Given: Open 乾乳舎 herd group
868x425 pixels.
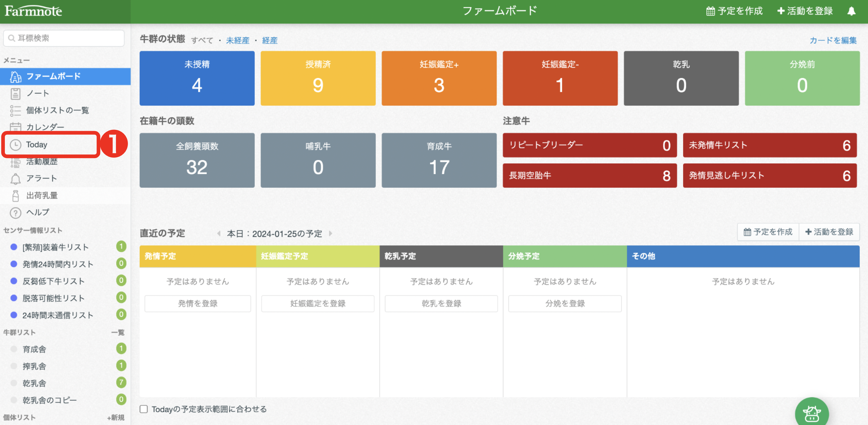Looking at the screenshot, I should [x=65, y=383].
